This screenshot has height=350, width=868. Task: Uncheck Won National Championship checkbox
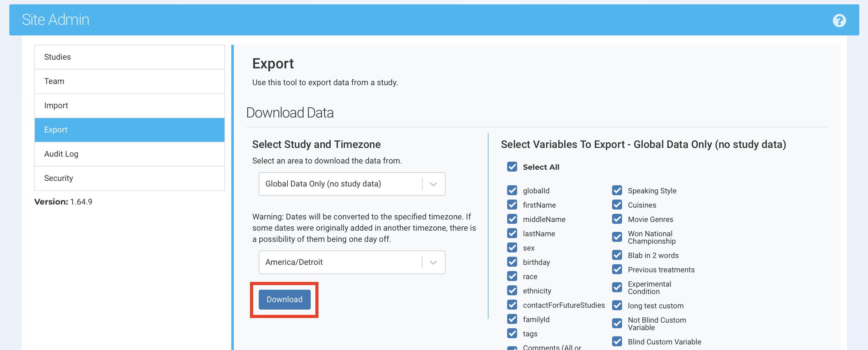tap(617, 237)
